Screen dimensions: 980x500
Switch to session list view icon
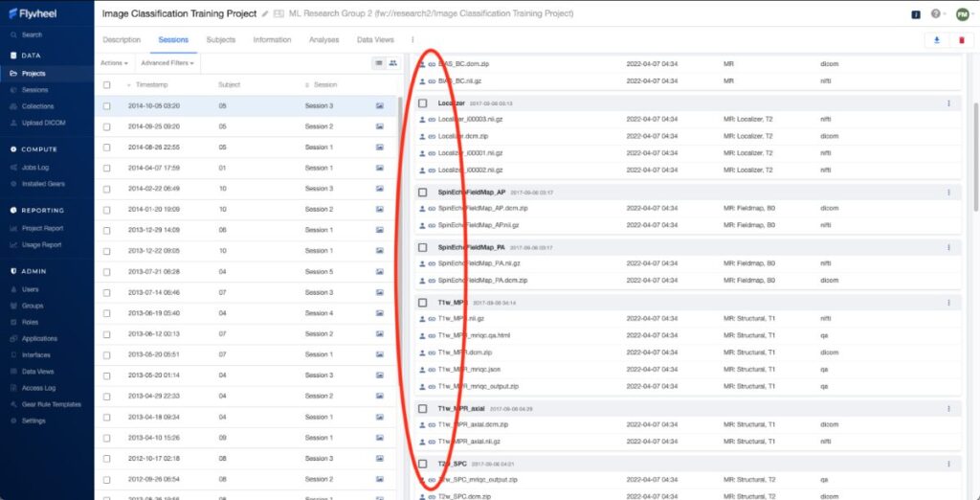click(378, 63)
